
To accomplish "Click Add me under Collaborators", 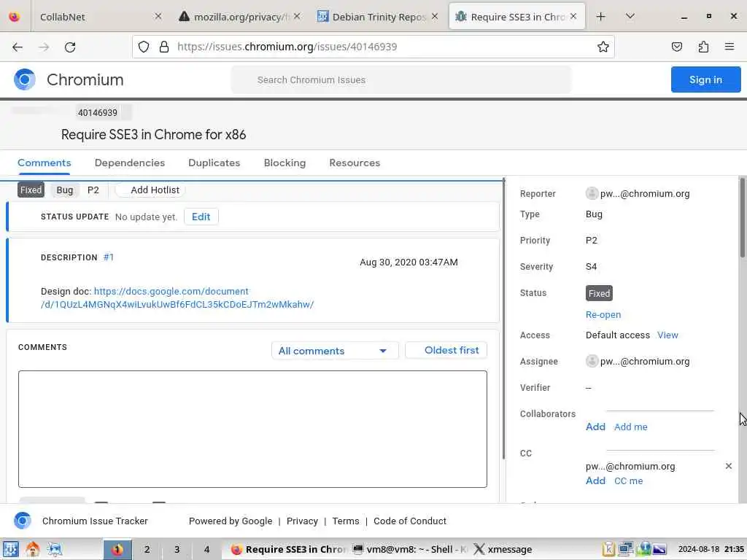I will pos(631,427).
